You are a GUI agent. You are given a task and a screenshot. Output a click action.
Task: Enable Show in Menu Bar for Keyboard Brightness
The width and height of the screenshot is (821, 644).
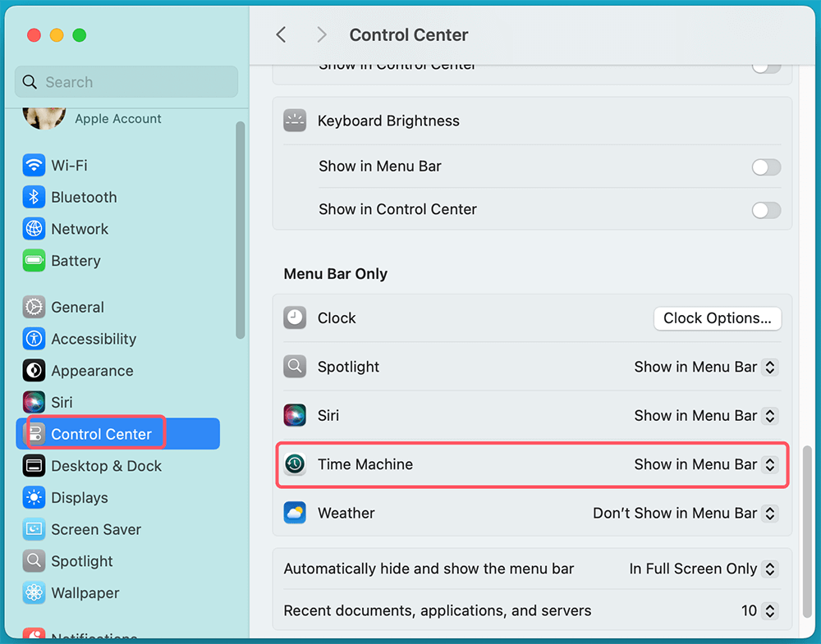pyautogui.click(x=765, y=167)
